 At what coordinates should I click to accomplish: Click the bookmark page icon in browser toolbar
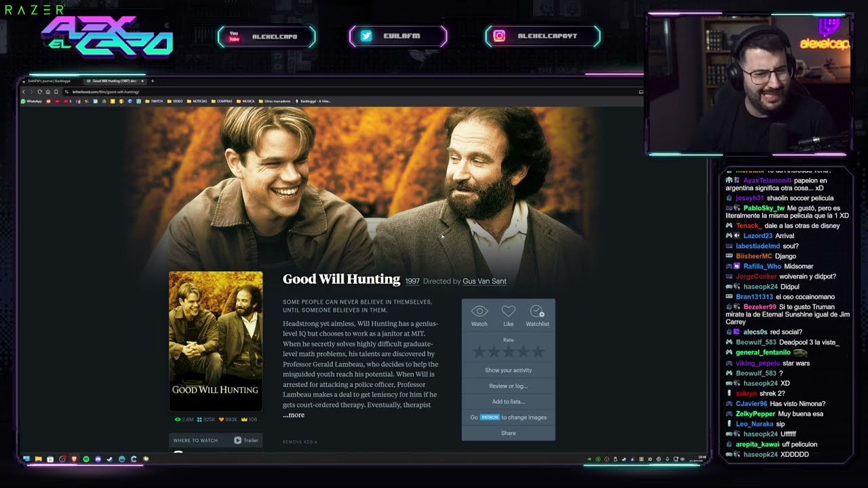pos(56,91)
